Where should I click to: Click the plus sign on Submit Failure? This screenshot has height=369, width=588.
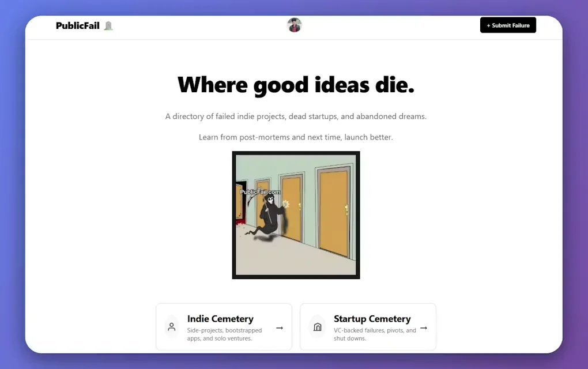click(489, 25)
